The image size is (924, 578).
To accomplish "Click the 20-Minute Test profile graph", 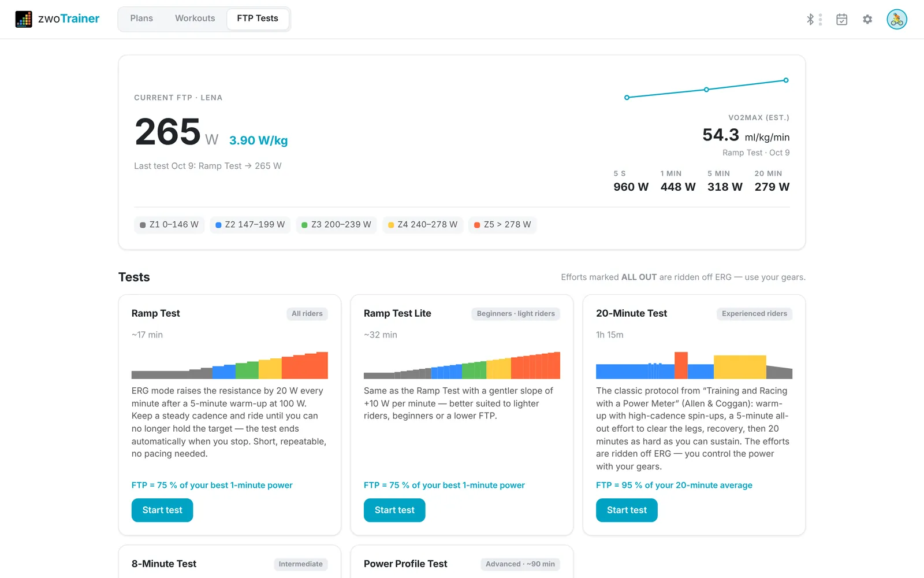I will (694, 365).
